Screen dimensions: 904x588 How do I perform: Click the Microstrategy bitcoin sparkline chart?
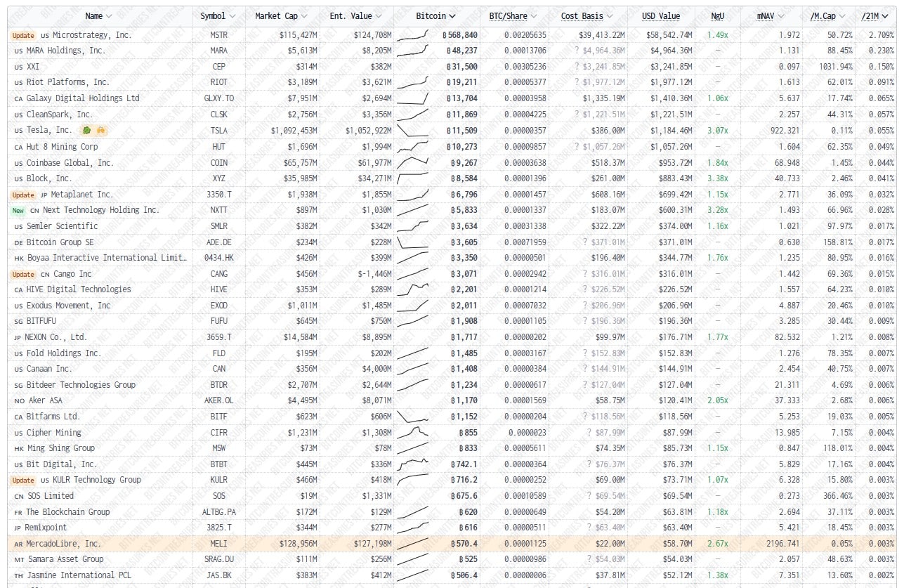(x=412, y=34)
